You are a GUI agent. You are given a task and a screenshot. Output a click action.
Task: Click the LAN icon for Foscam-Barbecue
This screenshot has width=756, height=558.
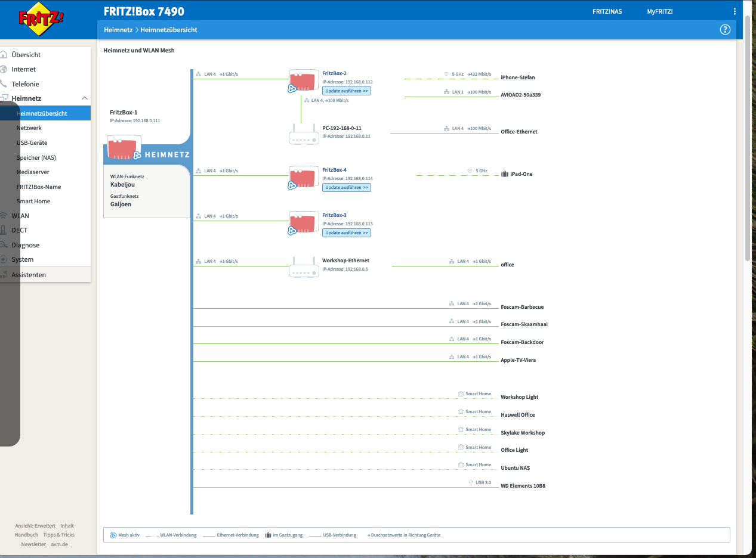click(x=452, y=303)
